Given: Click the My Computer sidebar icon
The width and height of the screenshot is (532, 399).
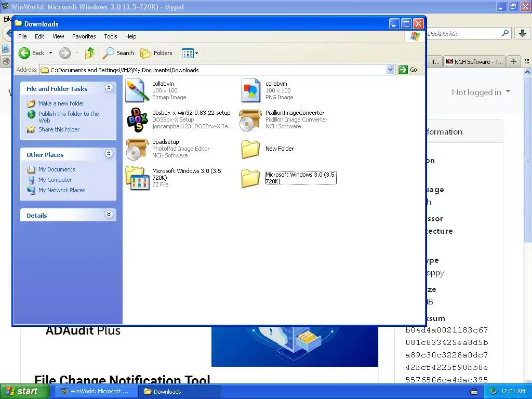Looking at the screenshot, I should [31, 180].
